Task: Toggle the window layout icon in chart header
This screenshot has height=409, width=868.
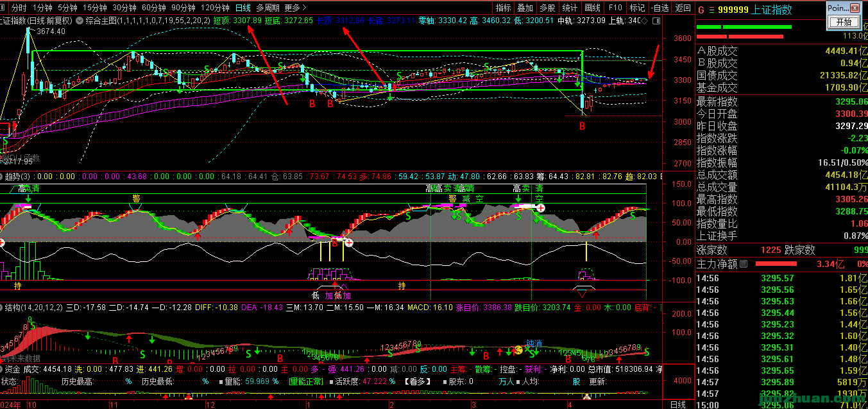Action: (656, 21)
